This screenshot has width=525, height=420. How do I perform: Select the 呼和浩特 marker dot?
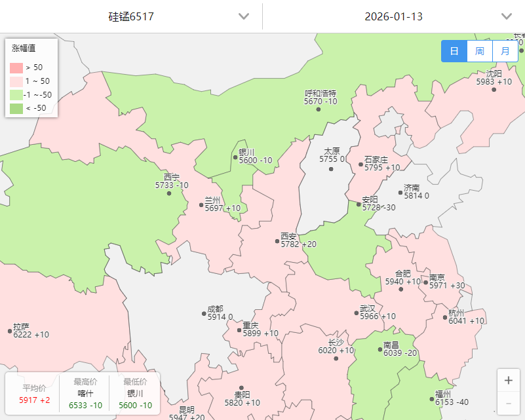point(319,109)
